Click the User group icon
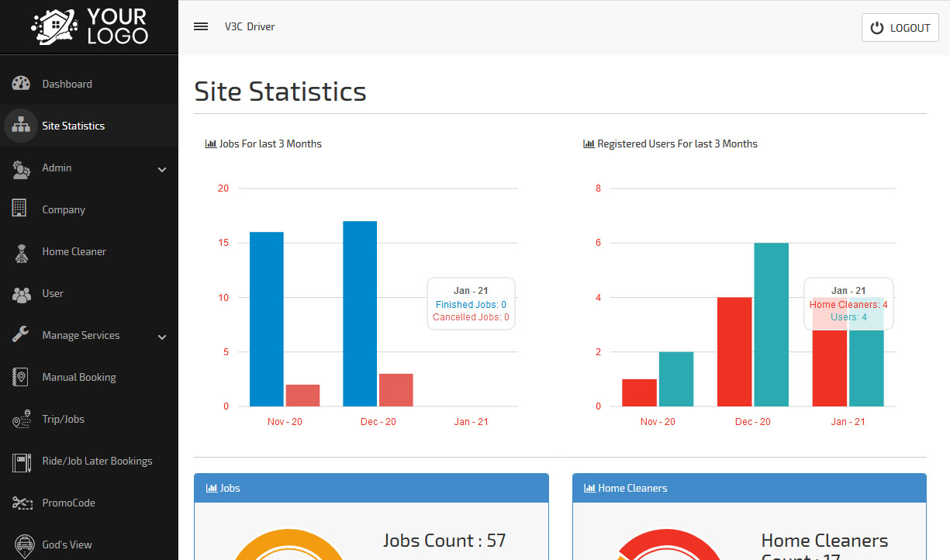Viewport: 950px width, 560px height. coord(21,294)
